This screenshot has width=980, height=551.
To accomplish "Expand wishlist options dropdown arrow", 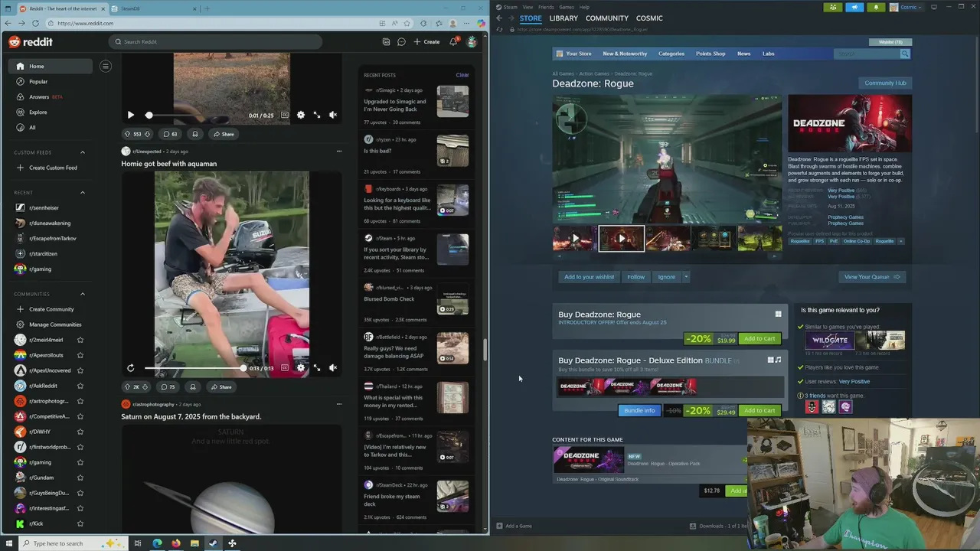I will click(686, 277).
